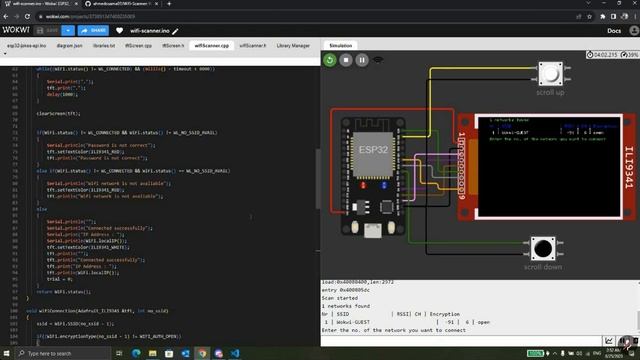Go back in the browser

click(x=6, y=16)
